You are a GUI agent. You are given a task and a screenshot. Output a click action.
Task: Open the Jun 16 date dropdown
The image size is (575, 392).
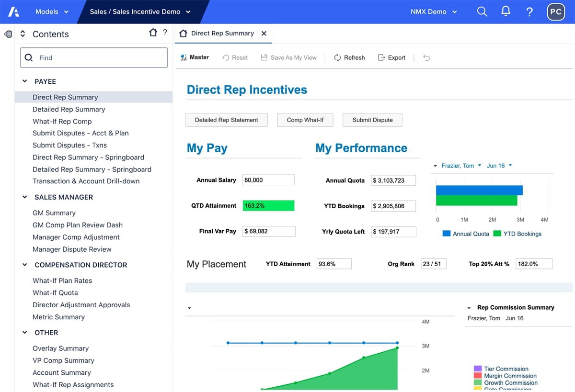coord(499,166)
